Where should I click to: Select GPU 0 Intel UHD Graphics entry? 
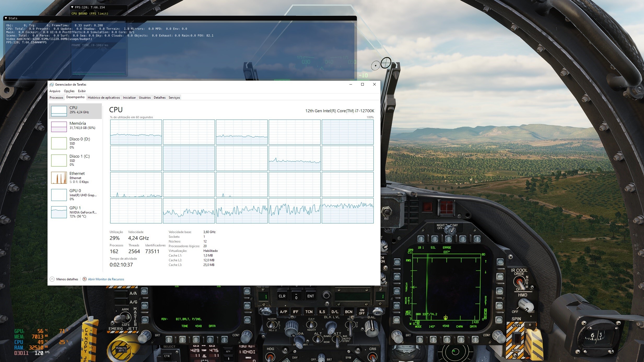[75, 195]
